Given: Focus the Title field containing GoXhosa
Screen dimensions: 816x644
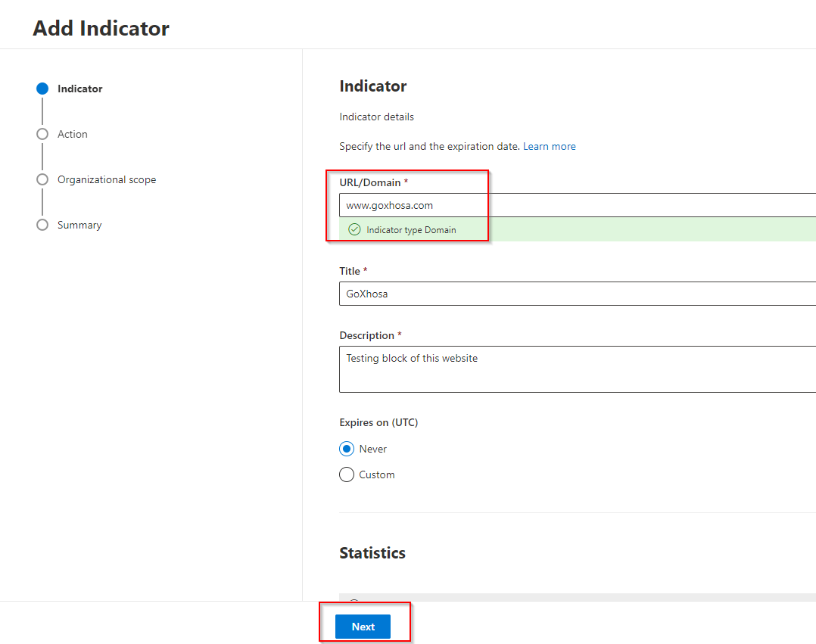Looking at the screenshot, I should pyautogui.click(x=575, y=294).
